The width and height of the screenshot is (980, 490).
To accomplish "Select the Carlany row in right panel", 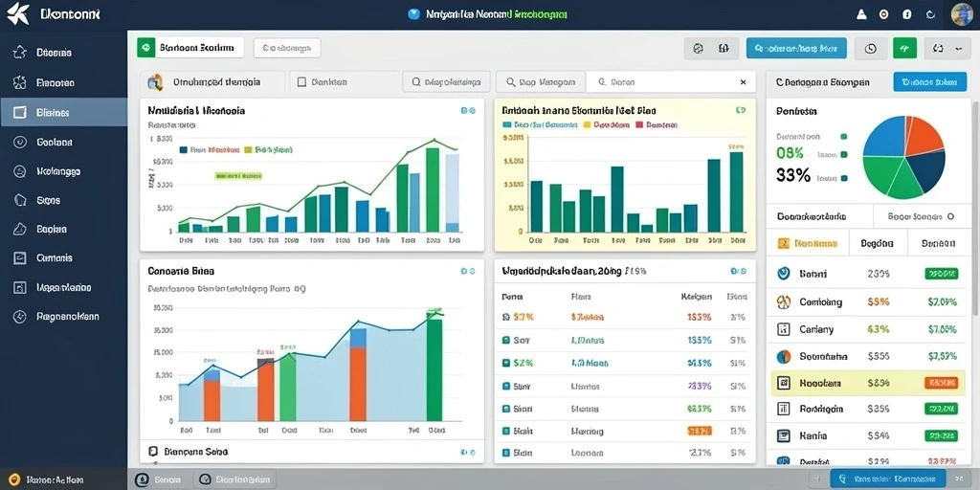I will (869, 329).
